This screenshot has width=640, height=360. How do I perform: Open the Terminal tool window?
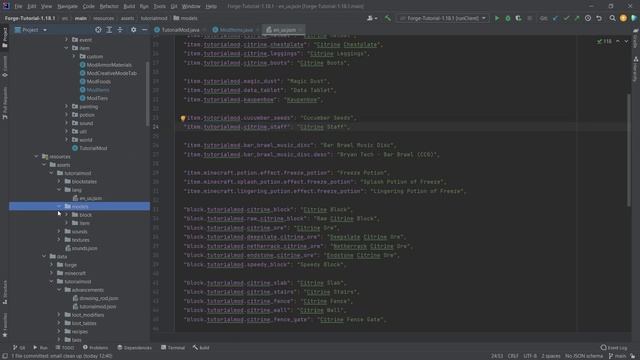173,348
